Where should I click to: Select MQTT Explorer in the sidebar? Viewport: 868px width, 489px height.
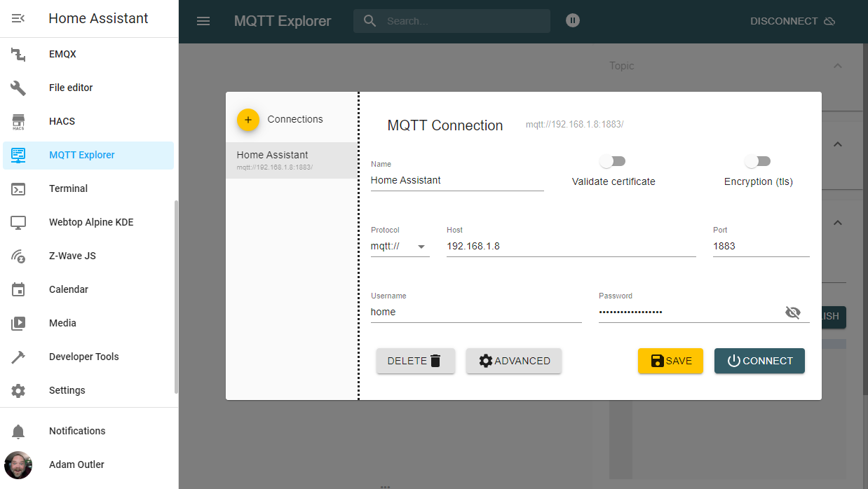(88, 155)
